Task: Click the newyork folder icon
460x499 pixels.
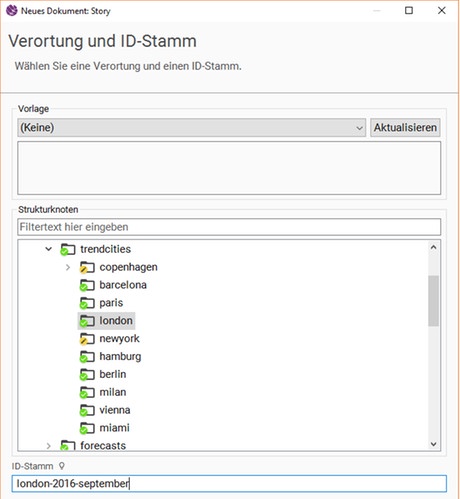Action: [x=87, y=339]
